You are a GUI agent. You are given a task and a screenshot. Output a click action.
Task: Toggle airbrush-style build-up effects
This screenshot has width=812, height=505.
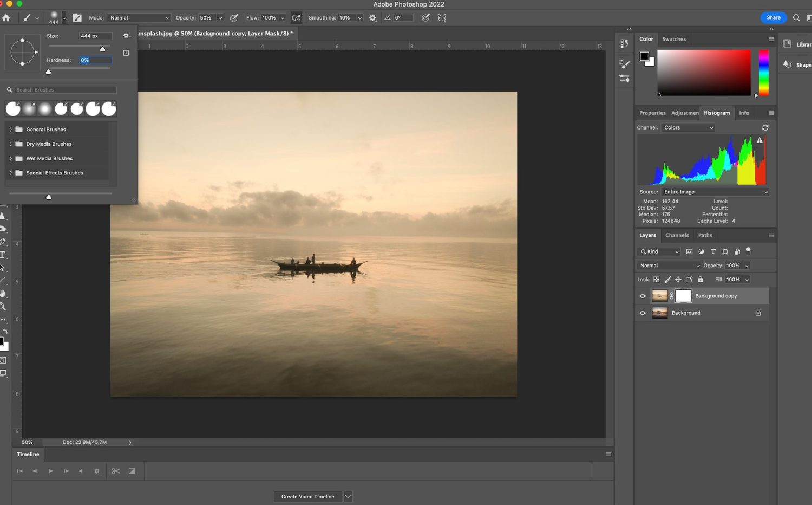point(296,18)
